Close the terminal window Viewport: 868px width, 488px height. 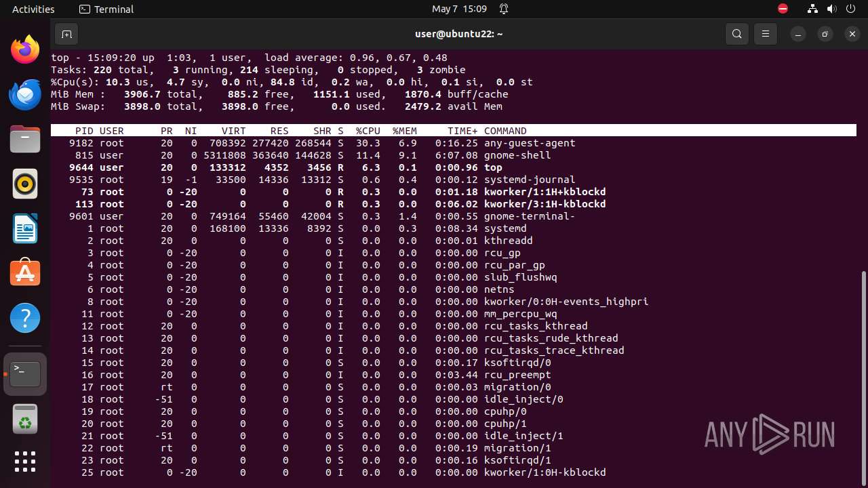coord(852,34)
